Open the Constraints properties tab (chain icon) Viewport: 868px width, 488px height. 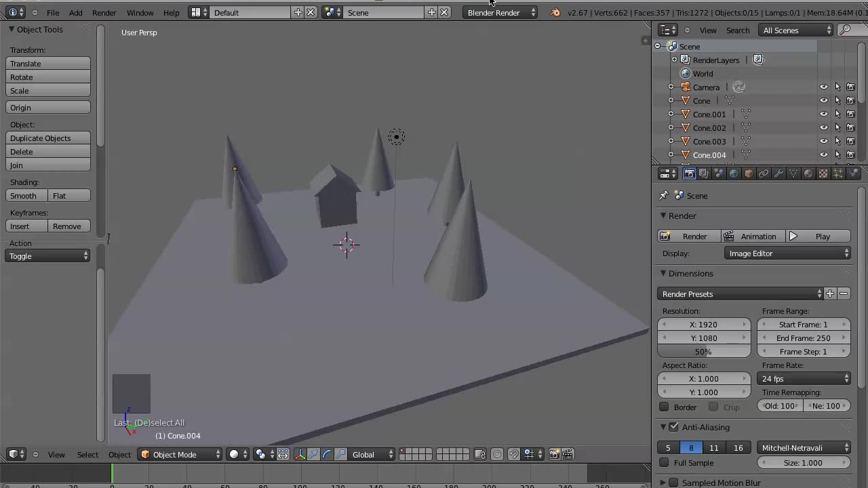click(x=764, y=174)
